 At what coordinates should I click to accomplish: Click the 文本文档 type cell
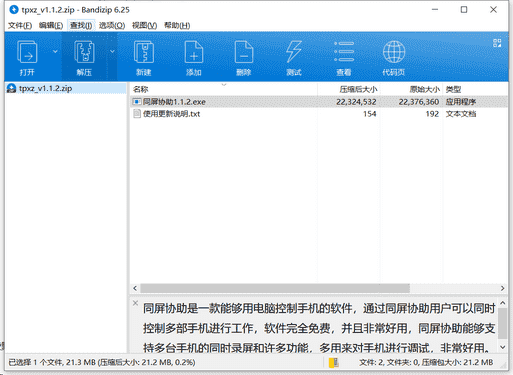(x=461, y=114)
